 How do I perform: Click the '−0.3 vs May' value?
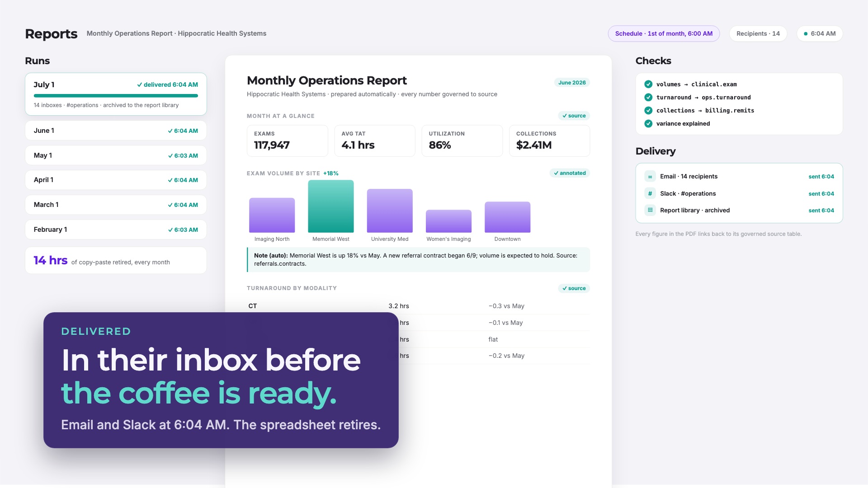506,306
